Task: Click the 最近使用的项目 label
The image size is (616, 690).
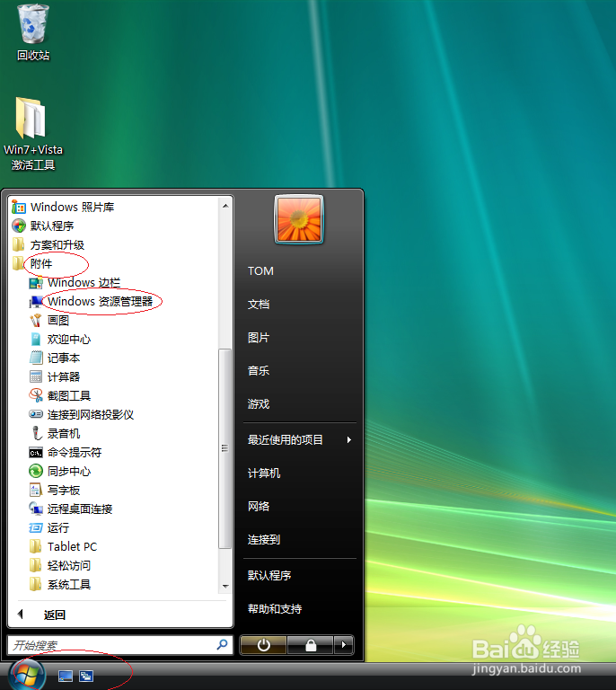Action: 285,439
